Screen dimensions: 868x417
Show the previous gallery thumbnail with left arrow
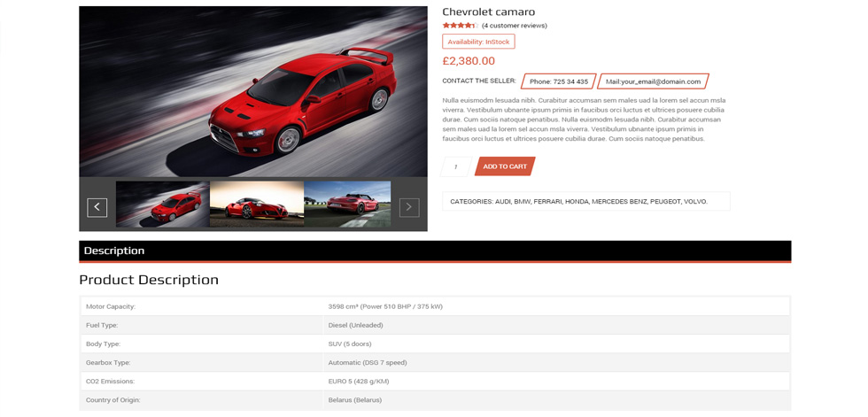pyautogui.click(x=97, y=207)
